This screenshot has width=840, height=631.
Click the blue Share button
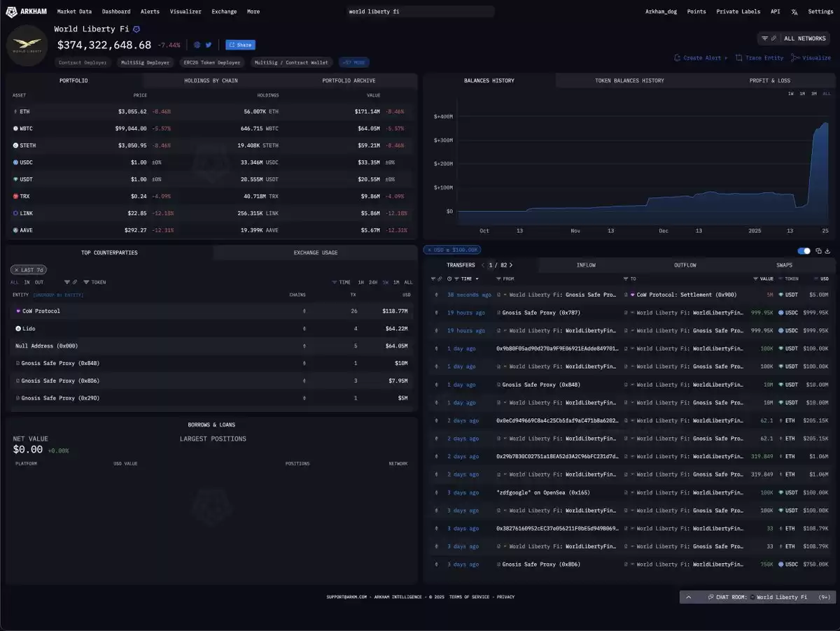pyautogui.click(x=240, y=45)
